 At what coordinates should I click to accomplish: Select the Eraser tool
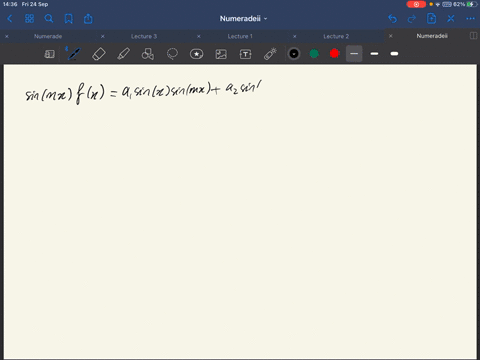(x=99, y=54)
